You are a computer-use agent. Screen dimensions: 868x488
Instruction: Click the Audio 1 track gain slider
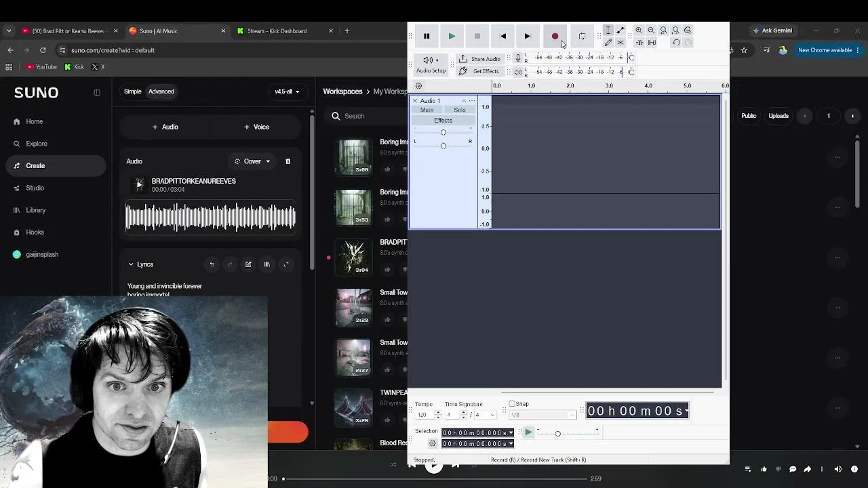pos(443,132)
